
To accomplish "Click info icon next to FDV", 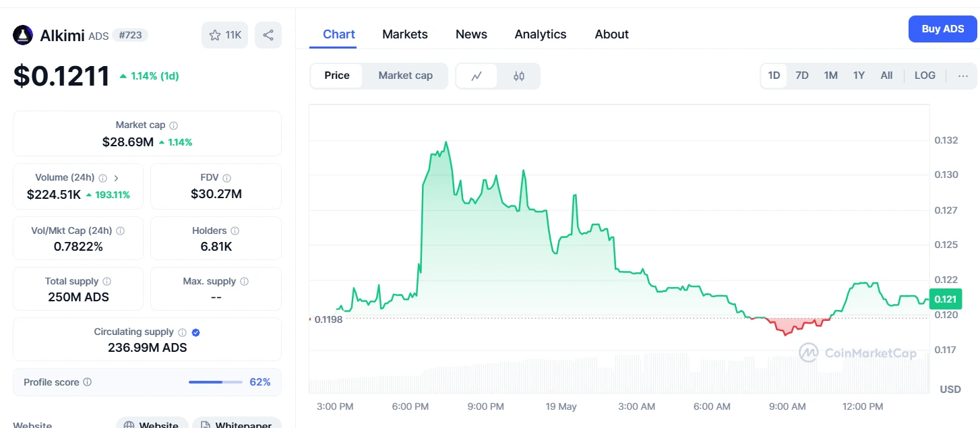I will [226, 178].
